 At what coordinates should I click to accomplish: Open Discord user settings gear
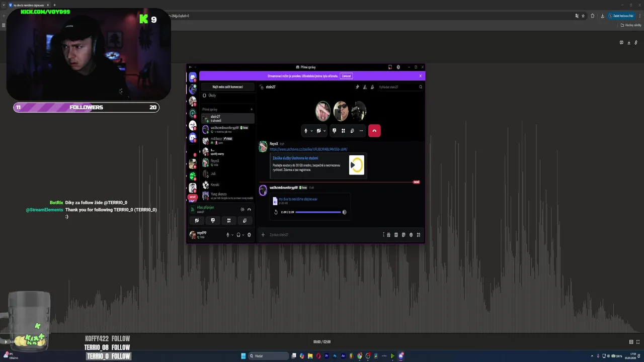(x=249, y=235)
